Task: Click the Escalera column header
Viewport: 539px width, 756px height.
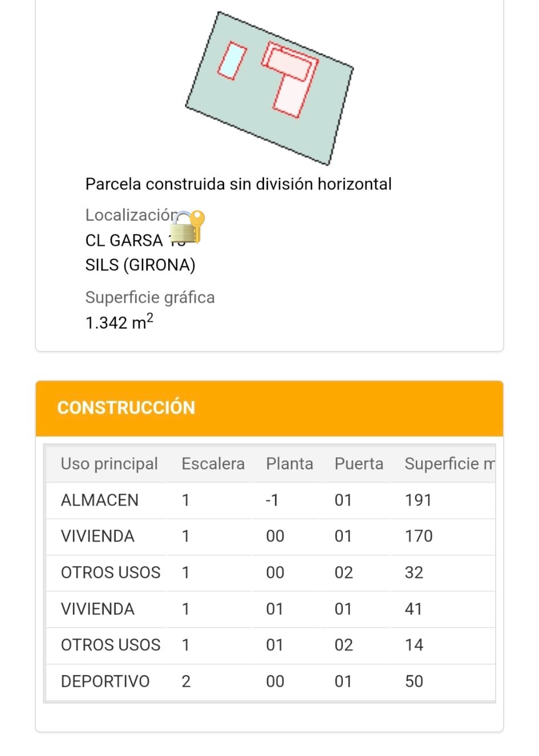Action: point(213,464)
